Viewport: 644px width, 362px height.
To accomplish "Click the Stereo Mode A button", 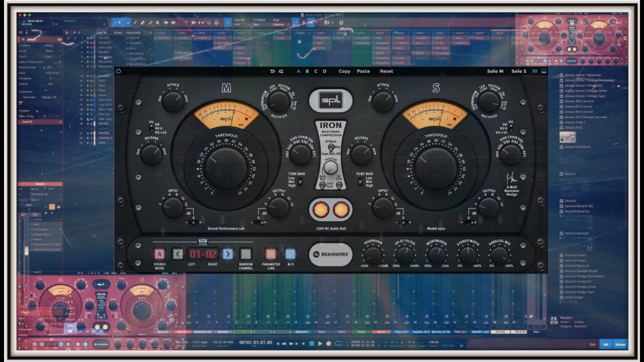I will pyautogui.click(x=159, y=254).
